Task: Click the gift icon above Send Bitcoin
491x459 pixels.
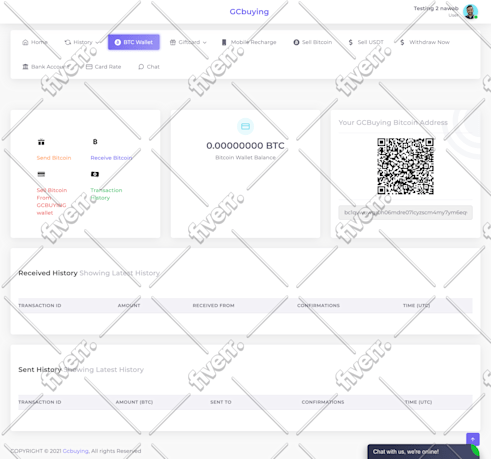Action: click(41, 142)
